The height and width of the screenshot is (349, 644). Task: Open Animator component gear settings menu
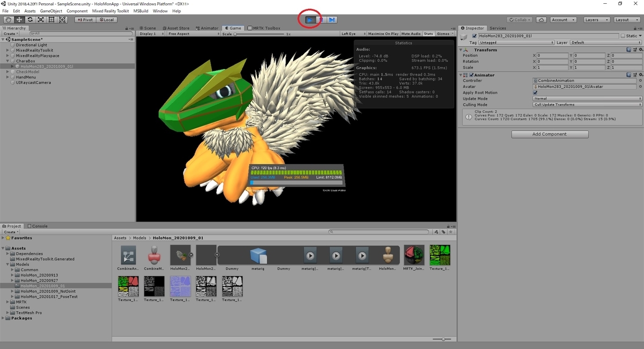click(x=640, y=75)
